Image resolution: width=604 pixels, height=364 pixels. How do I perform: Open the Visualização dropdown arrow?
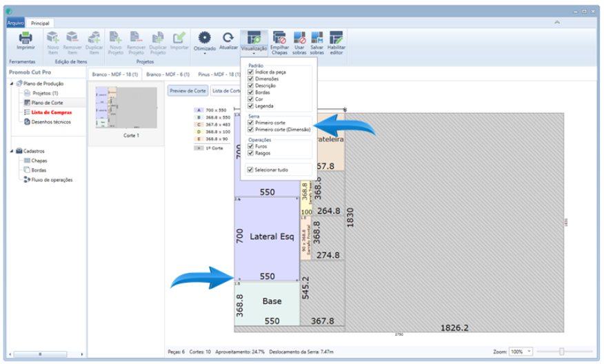pyautogui.click(x=254, y=54)
